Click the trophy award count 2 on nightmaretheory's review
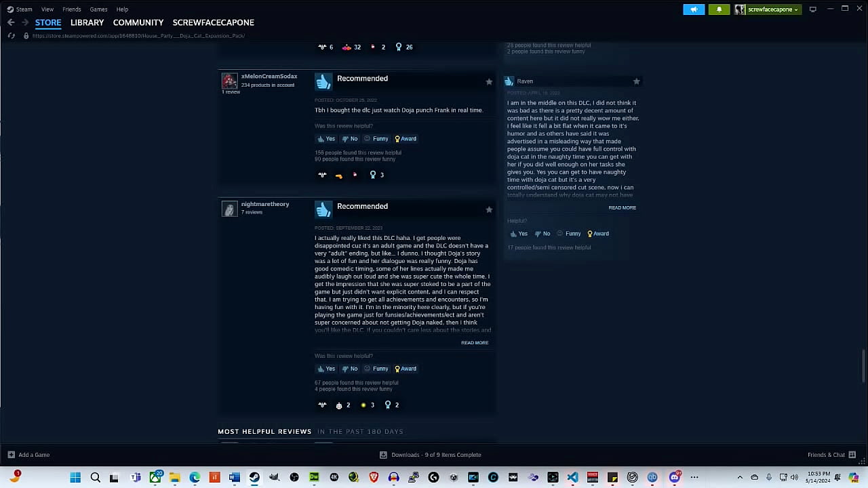Viewport: 868px width, 488px height. tap(391, 405)
